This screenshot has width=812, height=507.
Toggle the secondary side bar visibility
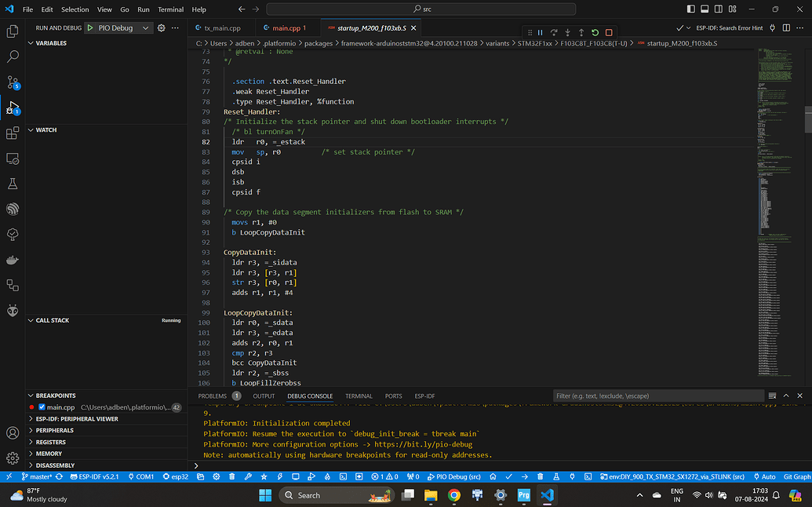click(719, 9)
